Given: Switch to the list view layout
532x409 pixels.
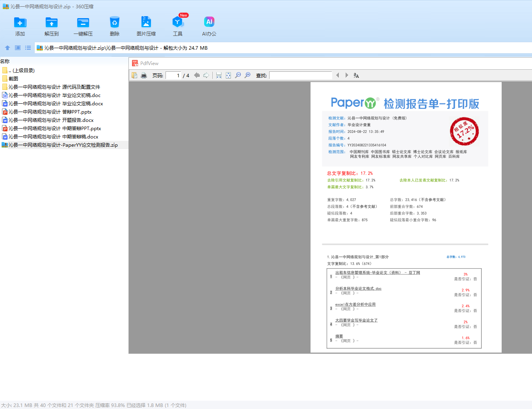Looking at the screenshot, I should coord(28,48).
